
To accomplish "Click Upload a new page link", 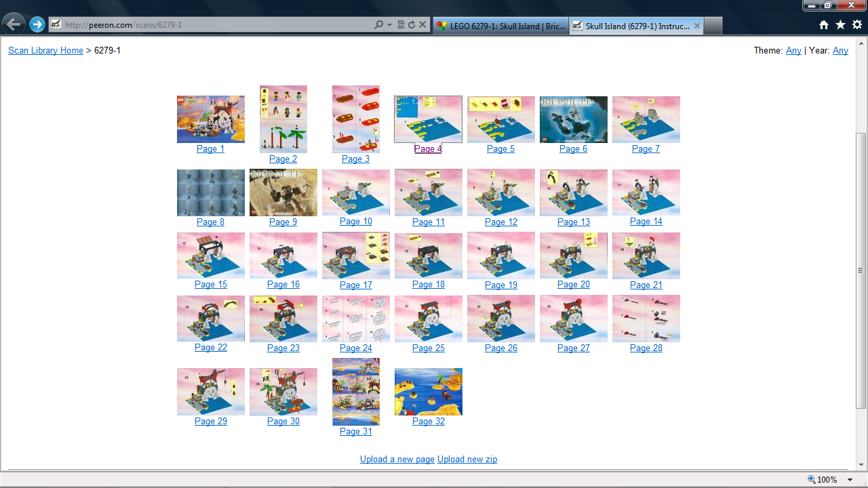I will pyautogui.click(x=397, y=459).
